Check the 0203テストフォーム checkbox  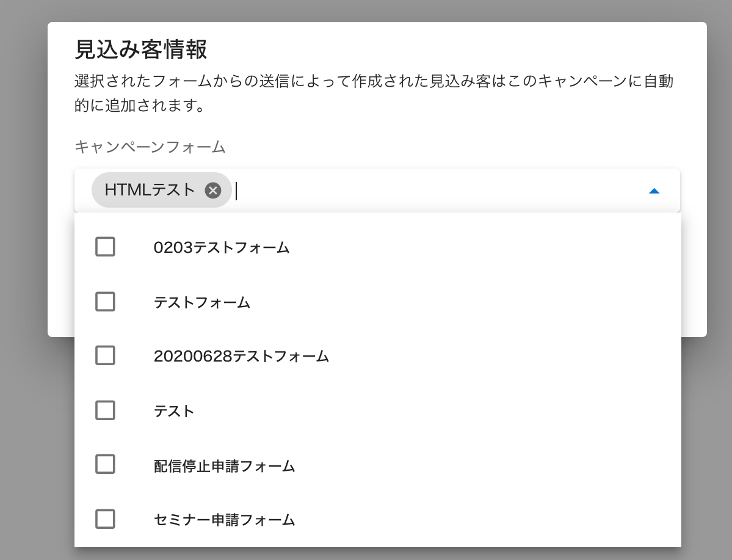pyautogui.click(x=105, y=247)
